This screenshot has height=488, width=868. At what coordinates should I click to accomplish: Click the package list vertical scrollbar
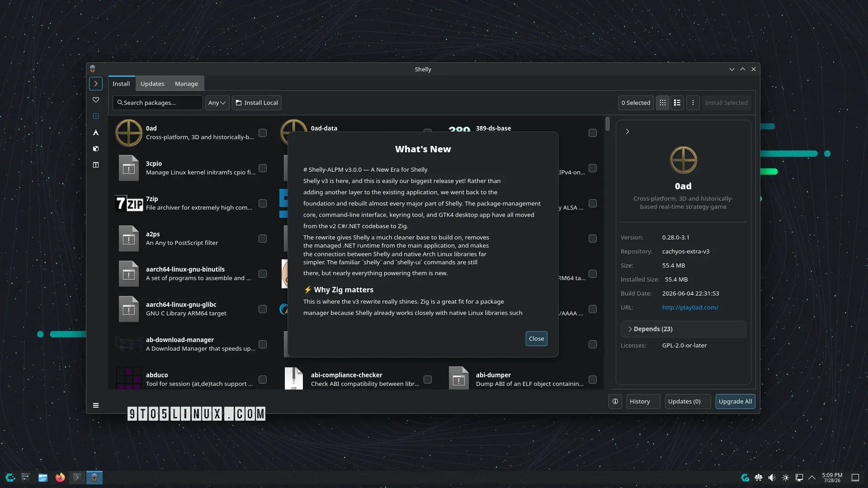(608, 124)
